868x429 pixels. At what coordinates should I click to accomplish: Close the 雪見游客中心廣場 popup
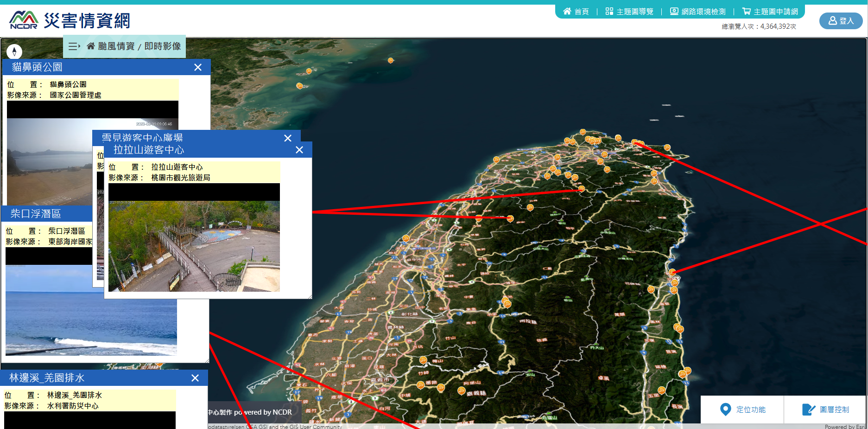point(288,138)
